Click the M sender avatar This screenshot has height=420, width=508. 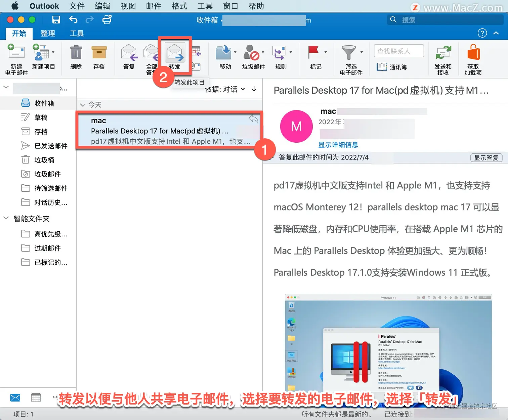(296, 126)
